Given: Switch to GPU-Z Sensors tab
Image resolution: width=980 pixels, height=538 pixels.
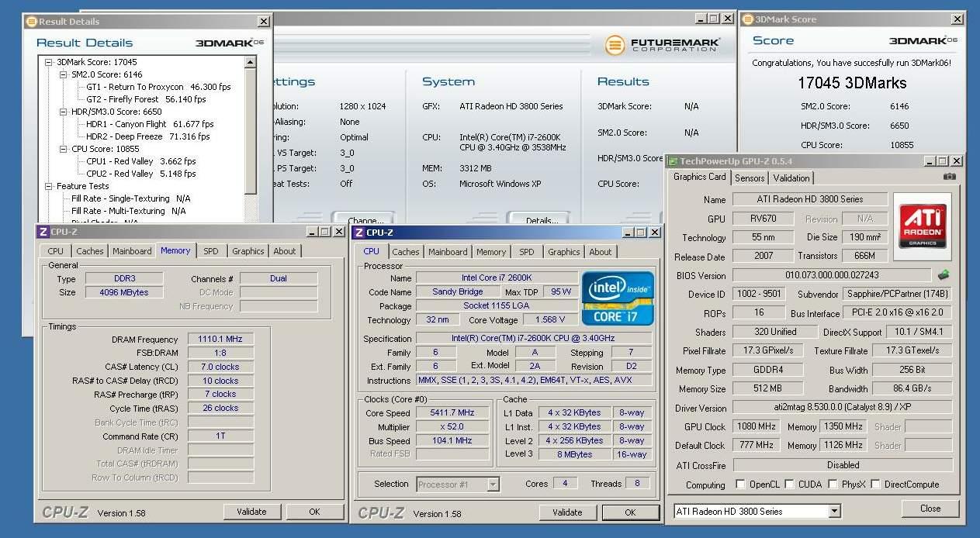Looking at the screenshot, I should pos(750,178).
